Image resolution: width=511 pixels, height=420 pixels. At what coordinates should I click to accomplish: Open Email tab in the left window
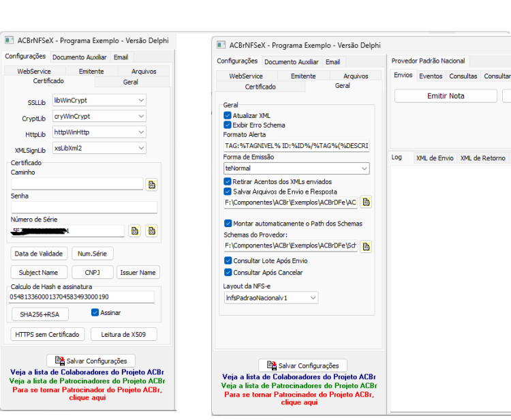tap(121, 57)
